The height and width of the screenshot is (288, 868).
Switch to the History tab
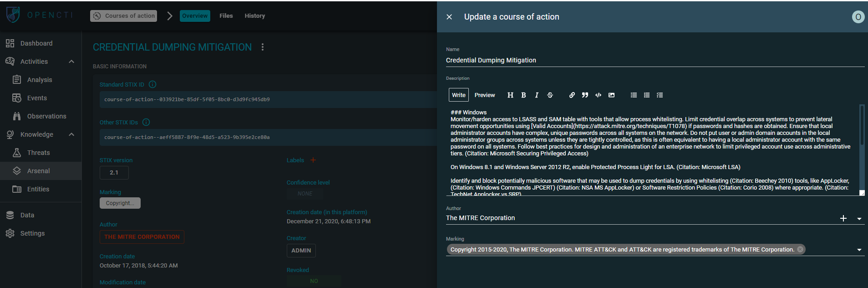click(x=255, y=16)
